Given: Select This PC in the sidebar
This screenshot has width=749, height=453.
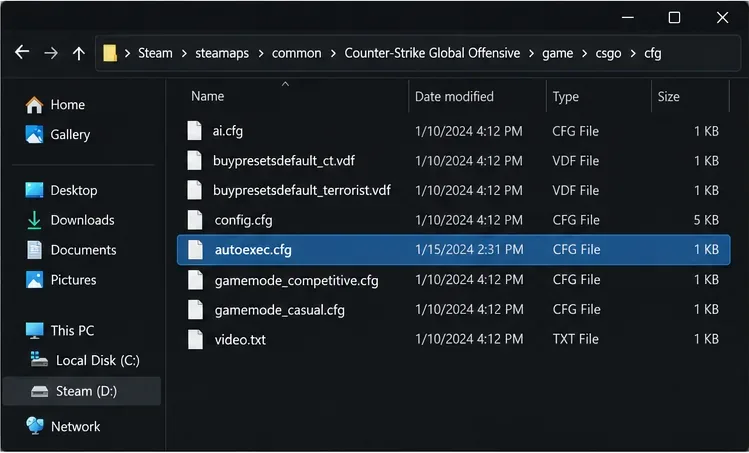Looking at the screenshot, I should [60, 331].
